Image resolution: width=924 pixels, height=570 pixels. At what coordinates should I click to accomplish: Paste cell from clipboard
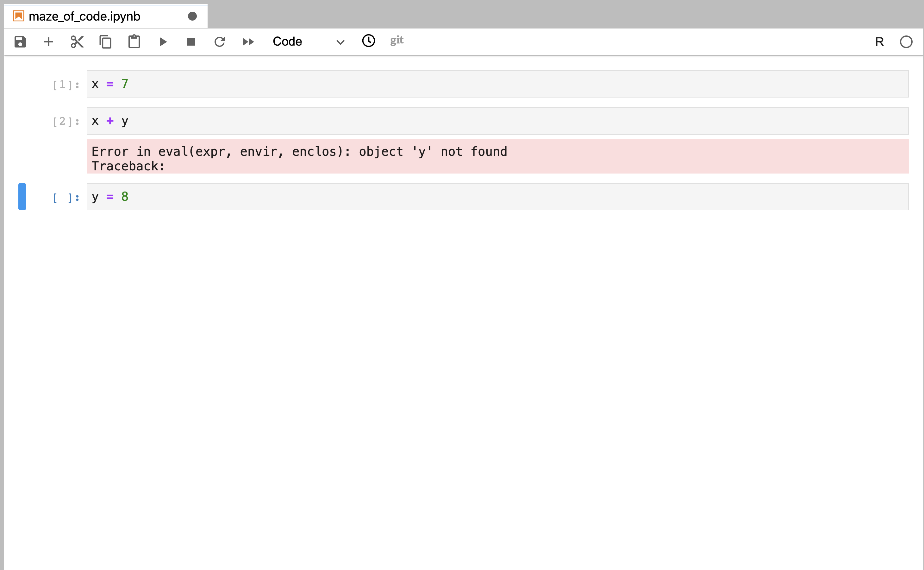point(134,41)
